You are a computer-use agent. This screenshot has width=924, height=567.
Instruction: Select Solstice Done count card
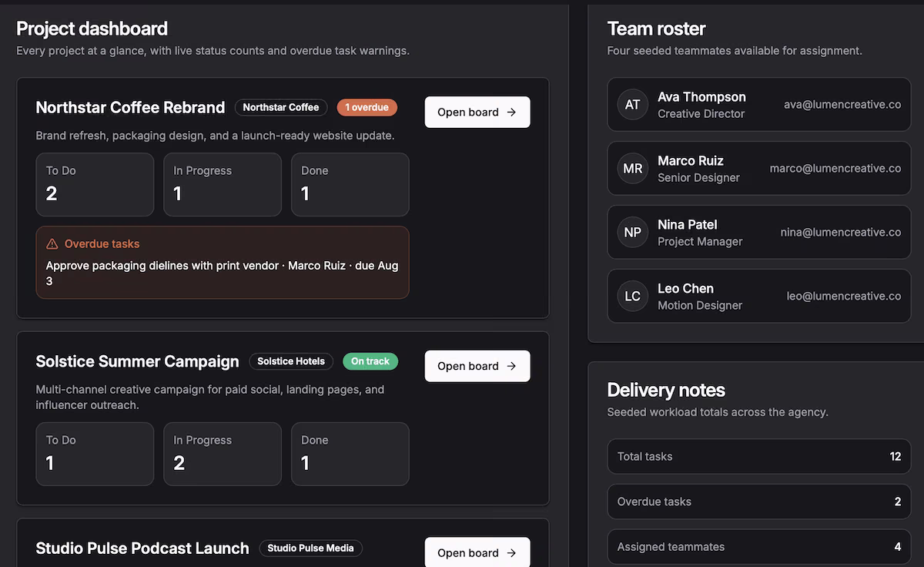[x=350, y=454]
